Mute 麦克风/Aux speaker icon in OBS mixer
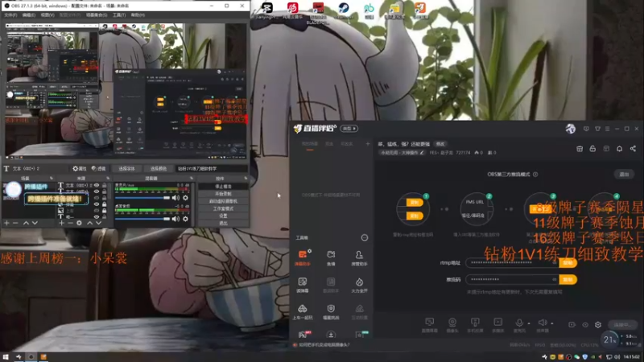The width and height of the screenshot is (644, 362). [x=175, y=198]
